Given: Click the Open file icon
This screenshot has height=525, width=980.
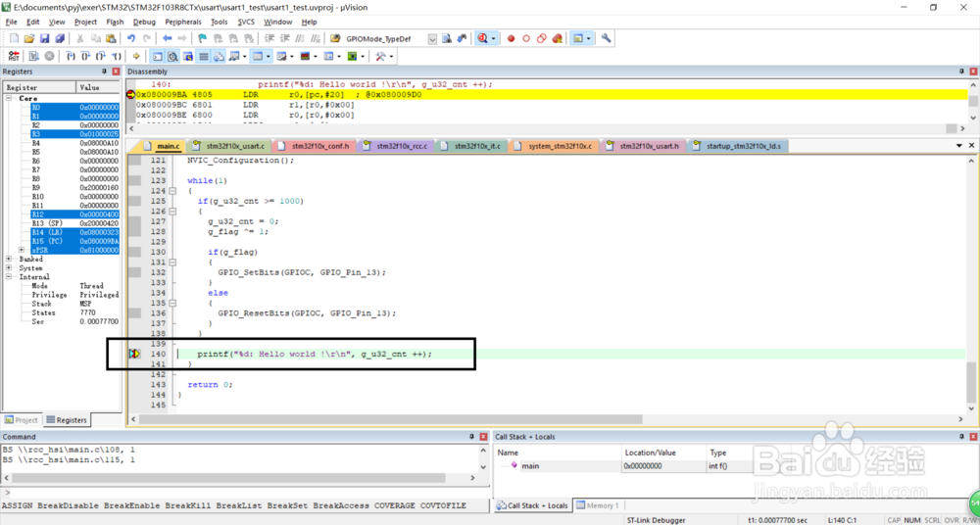Looking at the screenshot, I should pyautogui.click(x=29, y=39).
